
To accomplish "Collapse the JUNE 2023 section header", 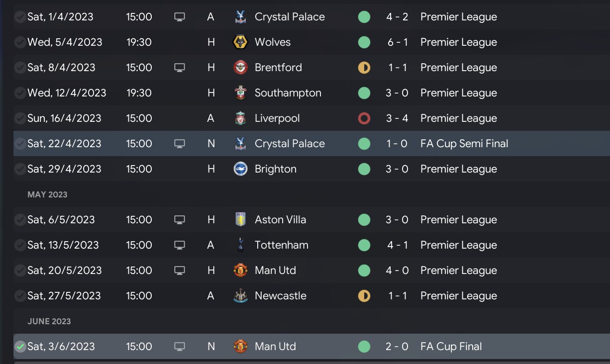I will point(49,321).
